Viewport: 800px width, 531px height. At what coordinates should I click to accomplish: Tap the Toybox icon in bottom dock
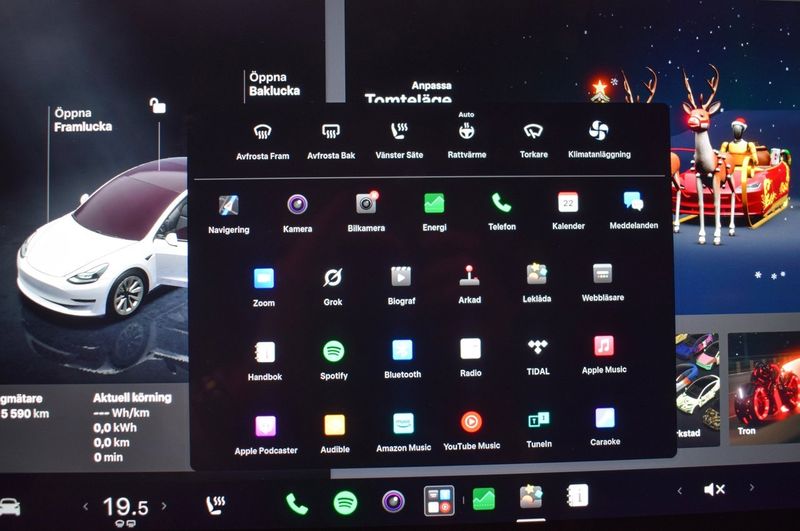[531, 497]
